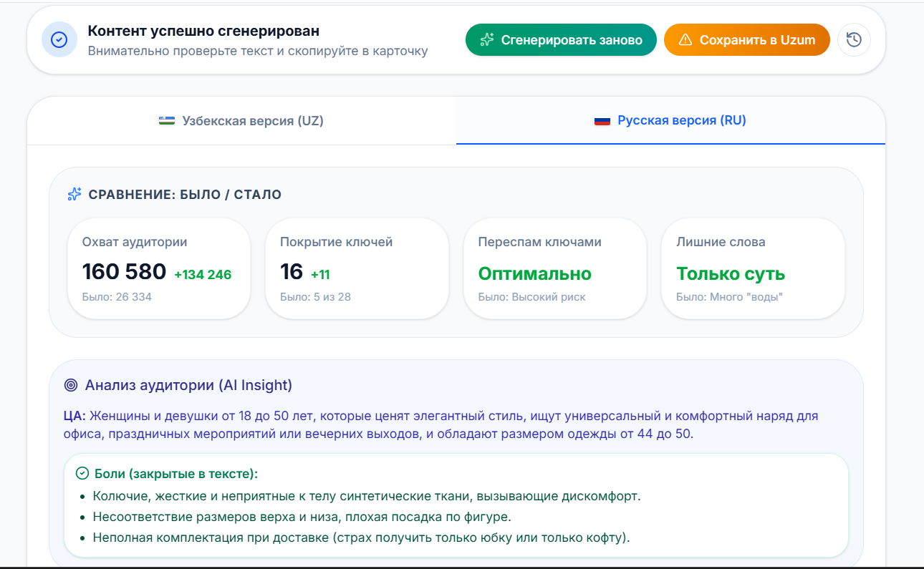
Task: Click the bullet about Неполная комплектация
Action: pos(362,538)
